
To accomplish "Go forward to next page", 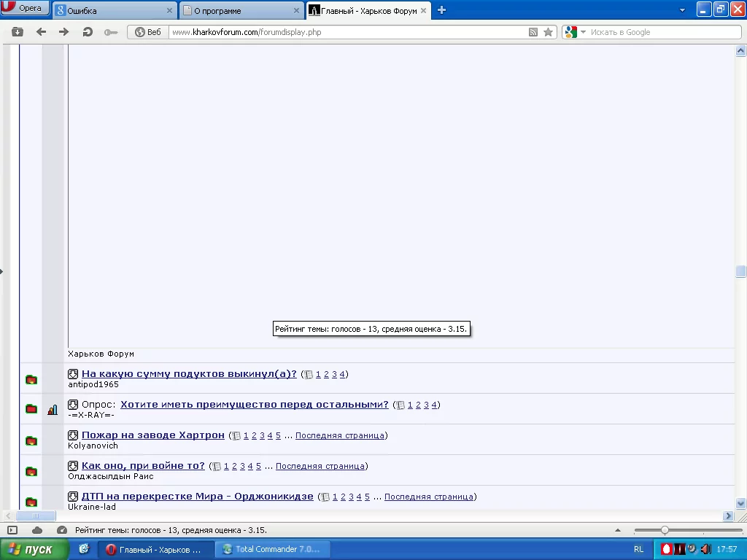I will click(64, 32).
